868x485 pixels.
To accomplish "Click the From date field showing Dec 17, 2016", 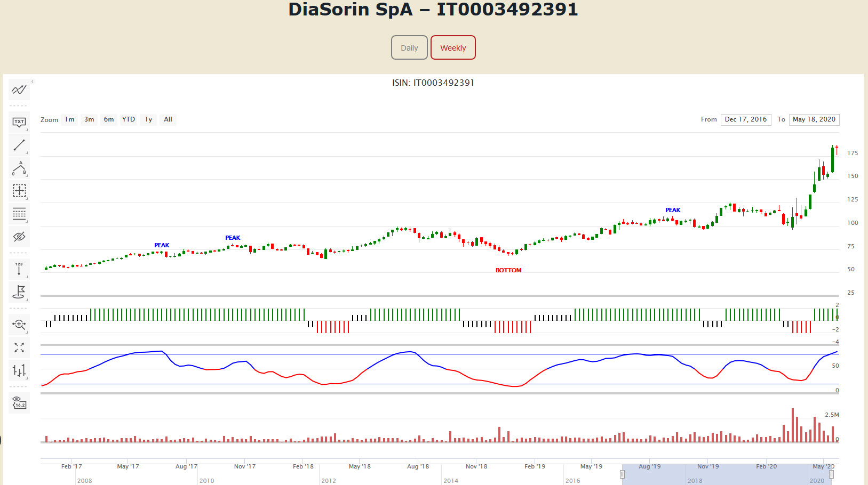I will [745, 119].
